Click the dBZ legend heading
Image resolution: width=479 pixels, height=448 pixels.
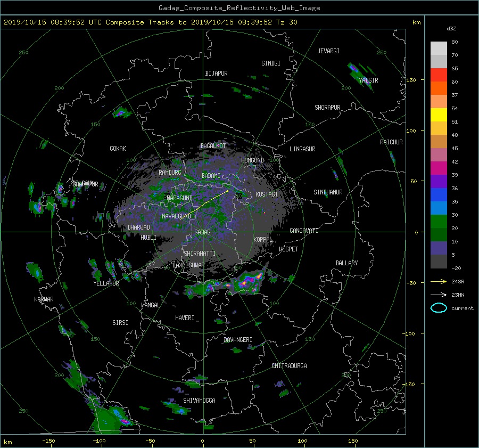pos(451,28)
